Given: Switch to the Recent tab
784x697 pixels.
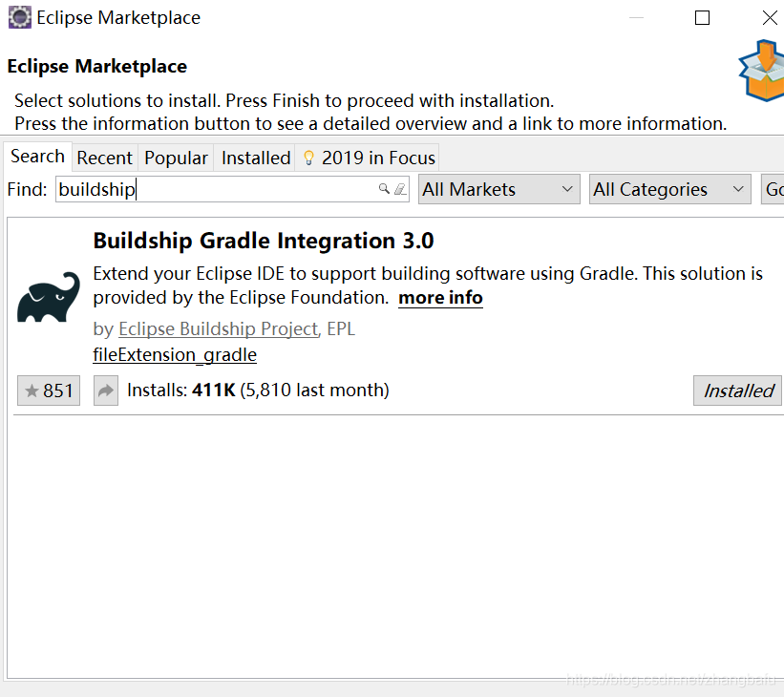Looking at the screenshot, I should click(104, 158).
